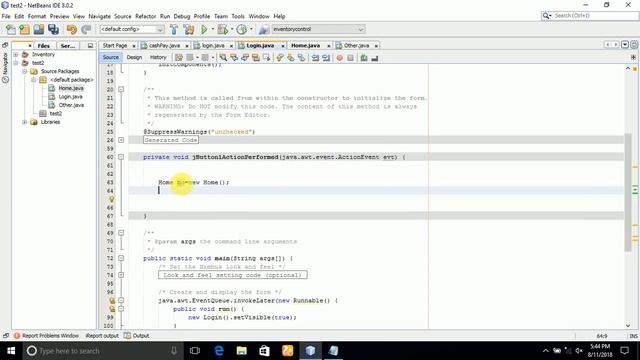Viewport: 640px width, 360px height.
Task: Open the Report Problems Window
Action: pyautogui.click(x=46, y=336)
